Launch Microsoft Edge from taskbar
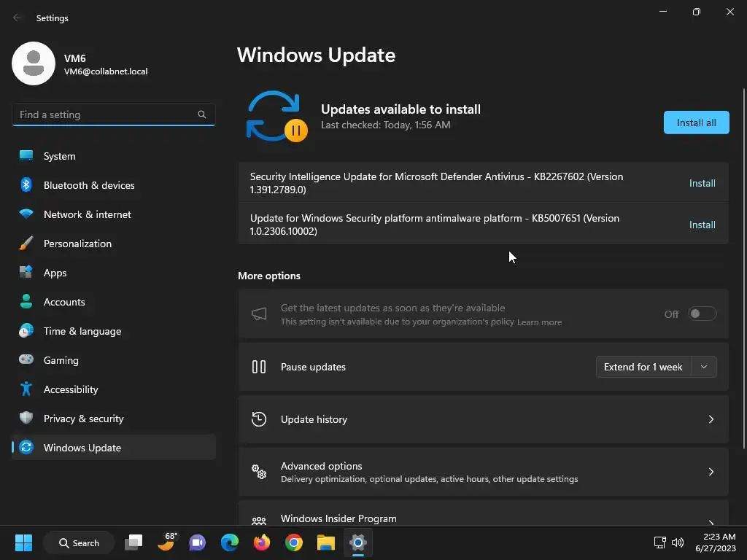Viewport: 747px width, 560px height. coord(230,542)
